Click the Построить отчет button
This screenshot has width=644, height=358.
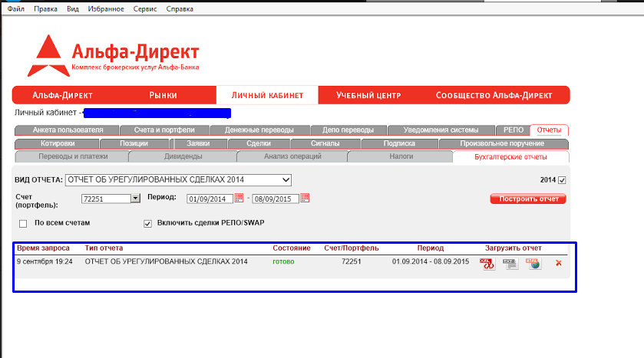528,199
